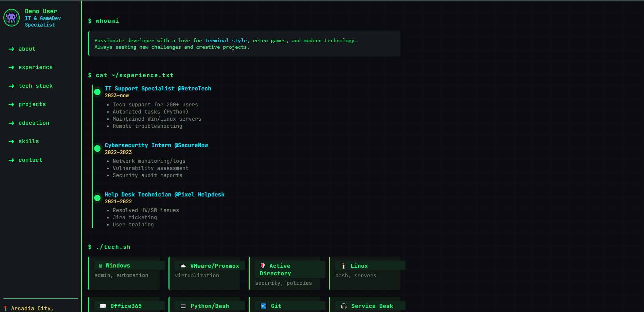Open the Service Desk tech card title
This screenshot has width=644, height=312.
tap(372, 306)
